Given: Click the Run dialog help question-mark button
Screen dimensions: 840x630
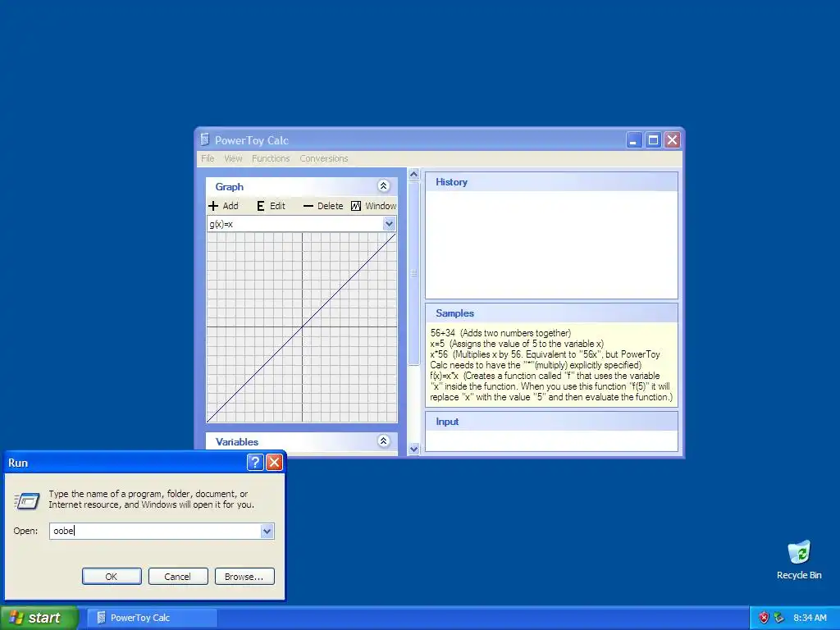Looking at the screenshot, I should 256,463.
